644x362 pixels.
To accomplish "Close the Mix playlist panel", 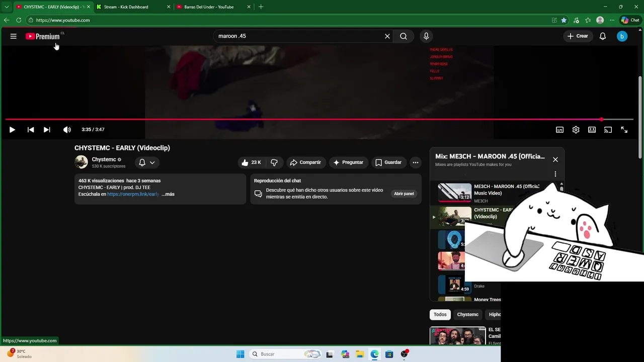I will pos(555,159).
